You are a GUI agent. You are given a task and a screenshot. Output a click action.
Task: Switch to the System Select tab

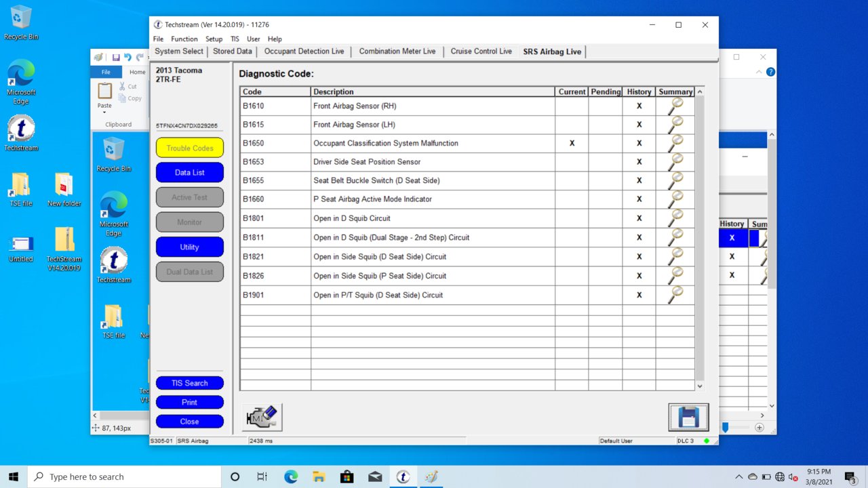[x=179, y=52]
